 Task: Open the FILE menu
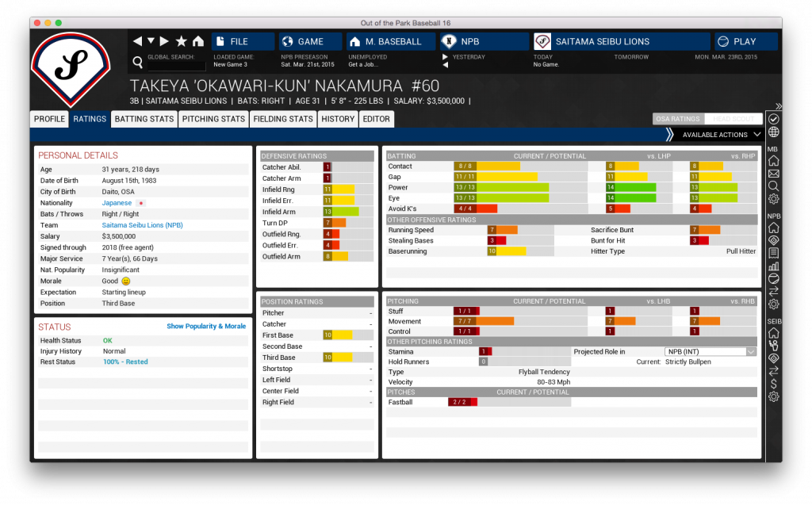click(x=243, y=41)
